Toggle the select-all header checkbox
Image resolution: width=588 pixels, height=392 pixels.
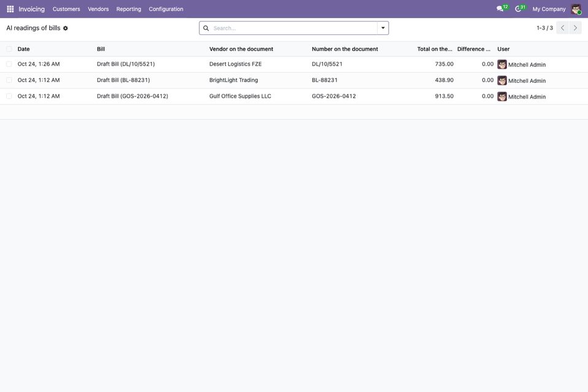click(x=9, y=48)
